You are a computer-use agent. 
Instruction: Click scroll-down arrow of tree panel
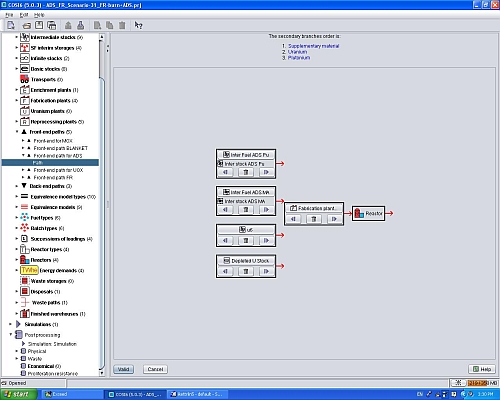(x=102, y=373)
